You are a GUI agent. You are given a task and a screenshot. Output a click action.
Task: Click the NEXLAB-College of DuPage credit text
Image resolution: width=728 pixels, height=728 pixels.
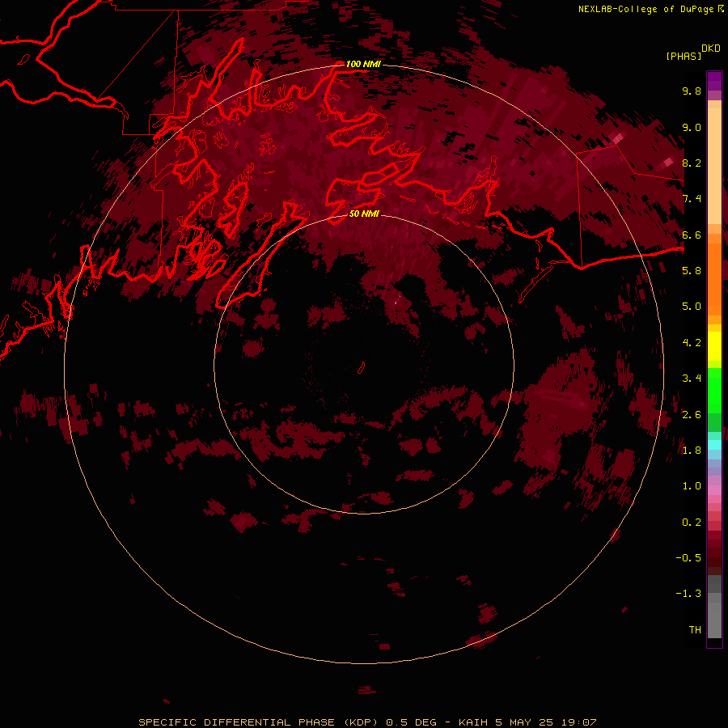click(645, 9)
